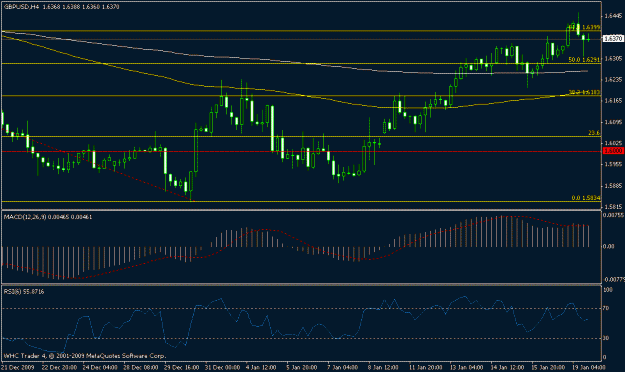The width and height of the screenshot is (625, 372).
Task: Click the 22 Dec 20:00 time label
Action: point(59,367)
